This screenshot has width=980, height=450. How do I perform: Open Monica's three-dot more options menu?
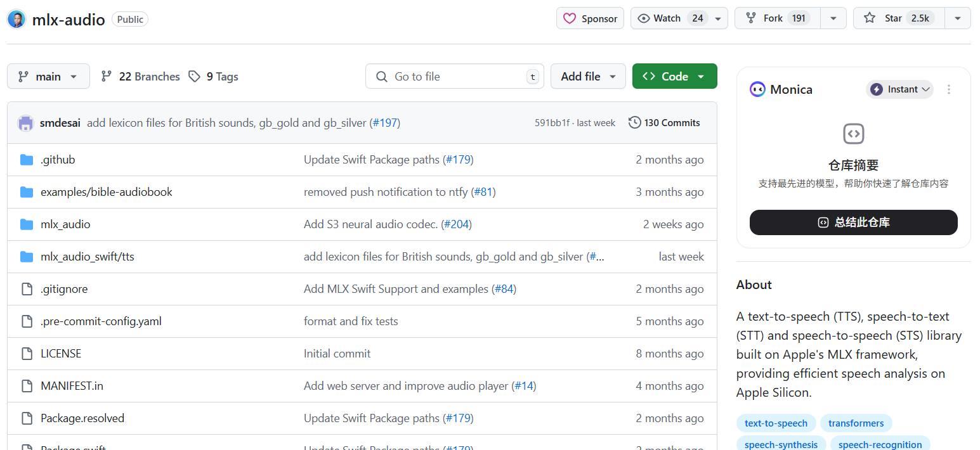pyautogui.click(x=949, y=89)
